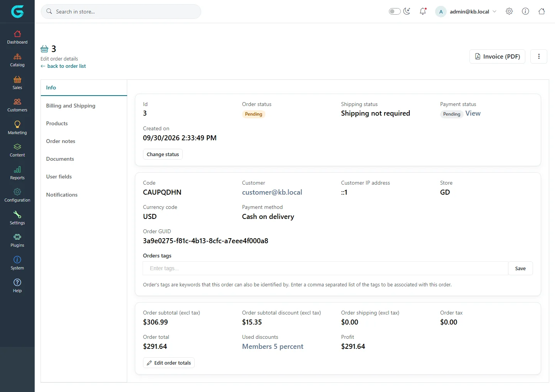Screen dimensions: 555x392
Task: Open the three-dot more actions menu
Action: [x=539, y=56]
